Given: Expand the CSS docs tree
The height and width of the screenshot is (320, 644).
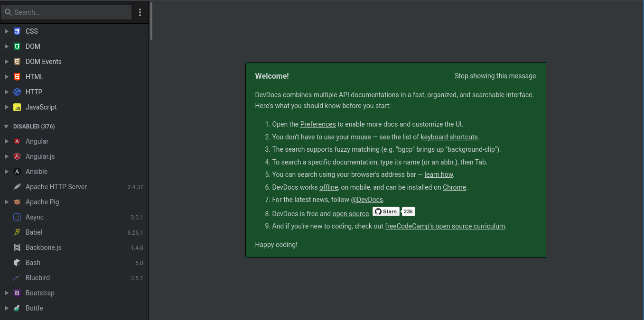Looking at the screenshot, I should pyautogui.click(x=6, y=31).
